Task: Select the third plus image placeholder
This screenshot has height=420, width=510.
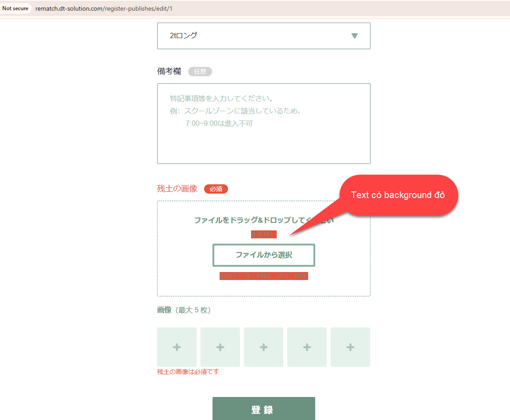Action: (263, 347)
